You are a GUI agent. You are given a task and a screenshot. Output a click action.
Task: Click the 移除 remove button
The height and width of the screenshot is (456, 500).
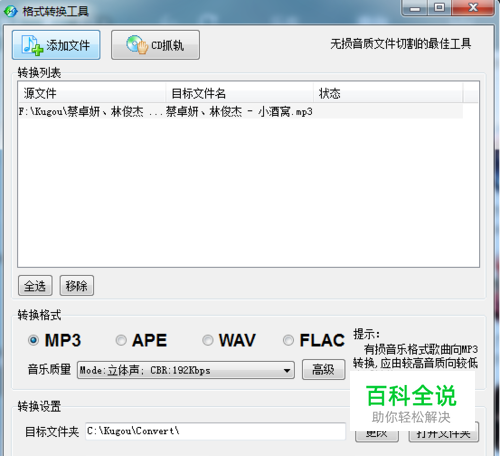click(x=77, y=286)
